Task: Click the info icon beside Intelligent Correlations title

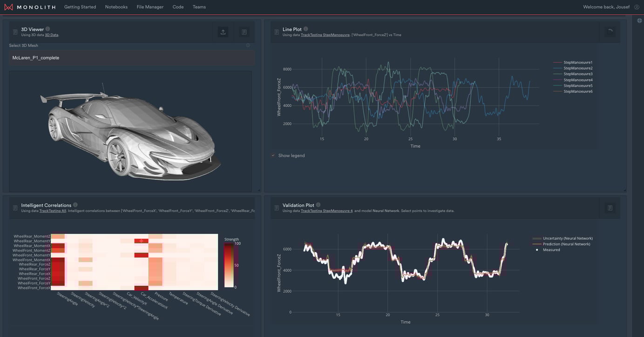Action: click(x=75, y=204)
